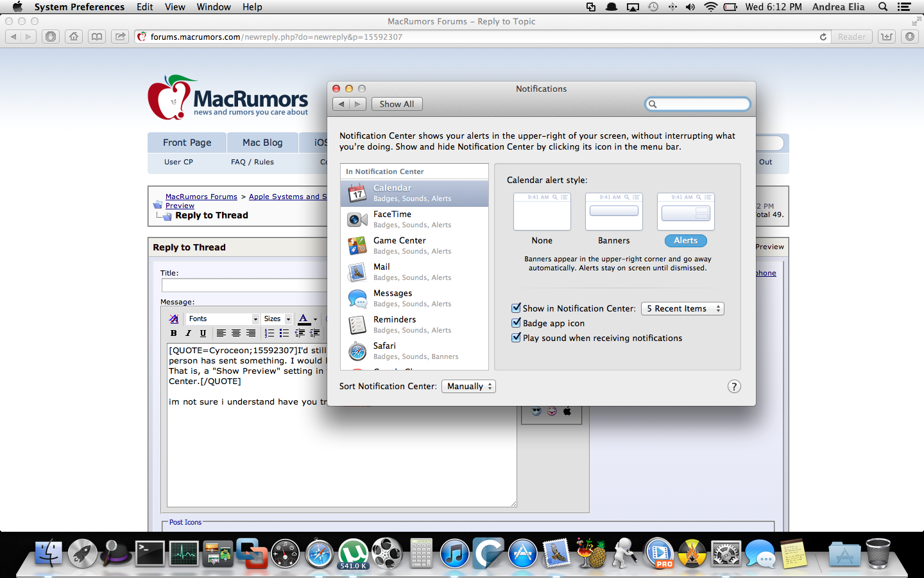Open the Edit menu
924x578 pixels.
point(145,7)
